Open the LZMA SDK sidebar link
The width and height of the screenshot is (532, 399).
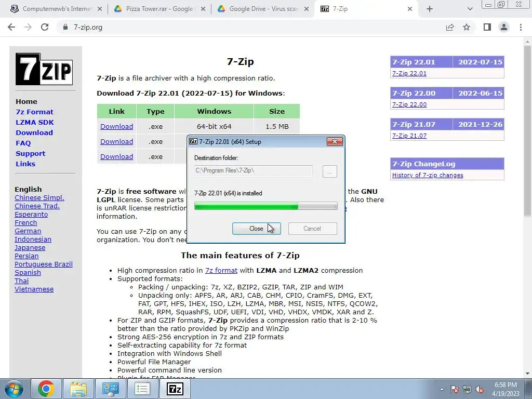pyautogui.click(x=35, y=122)
